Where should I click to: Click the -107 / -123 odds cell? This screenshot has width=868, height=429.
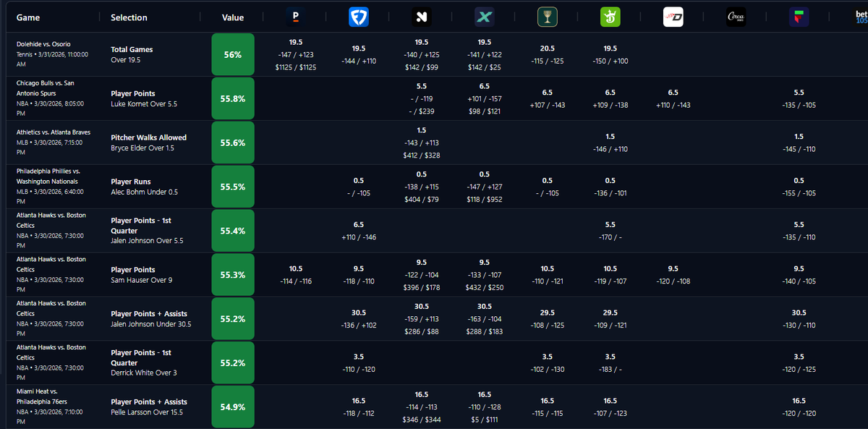pos(610,414)
